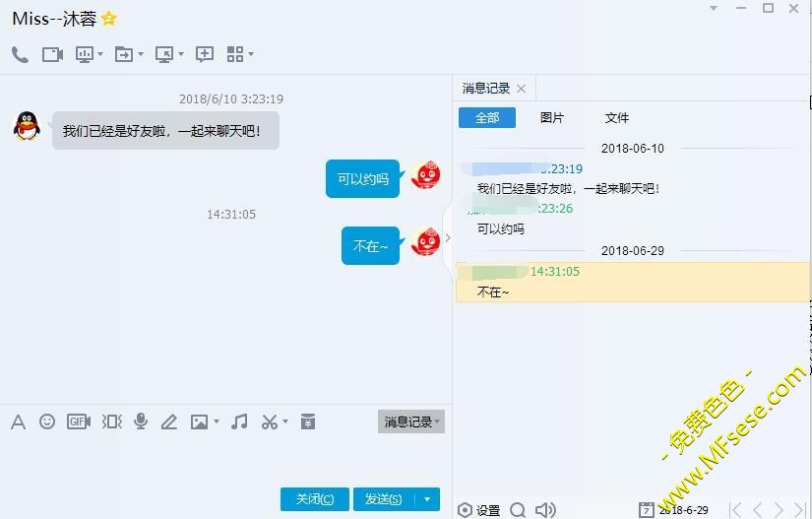Record a voice message with the microphone icon
812x519 pixels.
click(141, 422)
